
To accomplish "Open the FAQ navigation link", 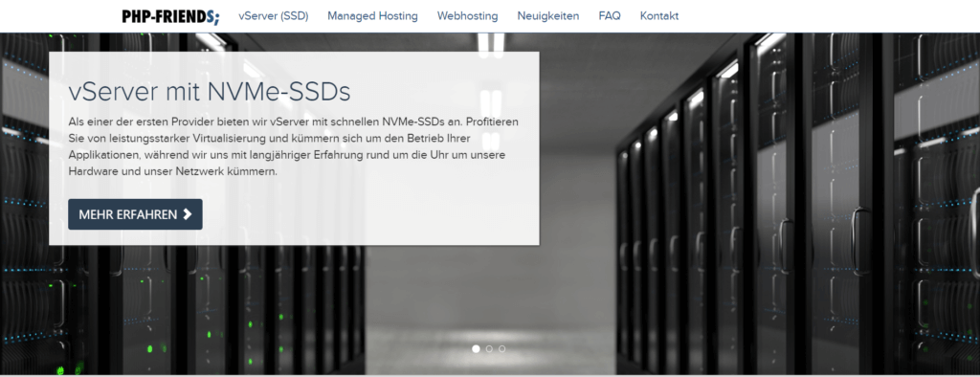I will tap(610, 16).
